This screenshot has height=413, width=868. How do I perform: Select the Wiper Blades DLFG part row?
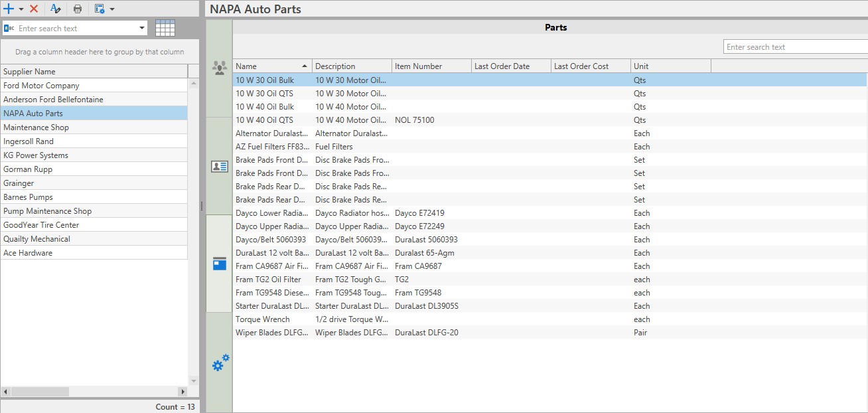point(549,332)
